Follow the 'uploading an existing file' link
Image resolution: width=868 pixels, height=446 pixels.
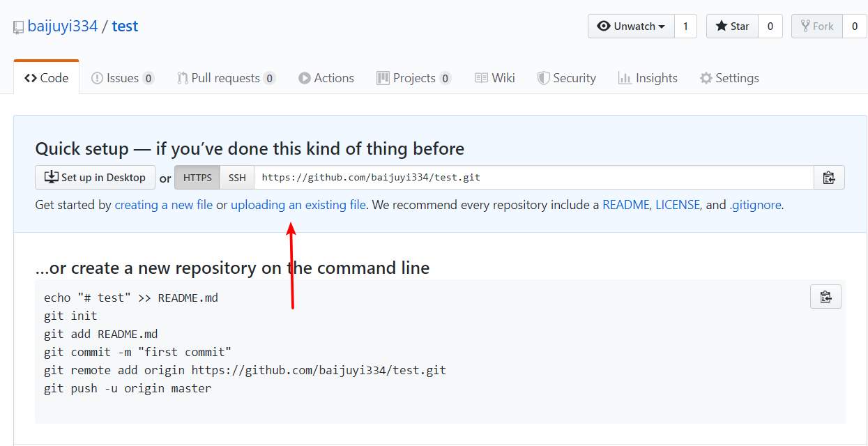[298, 205]
